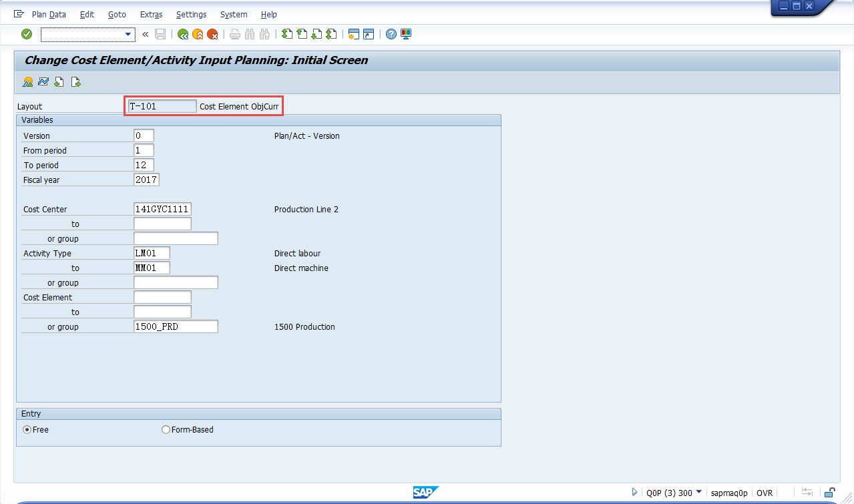The width and height of the screenshot is (854, 504).
Task: Click the empty Cost Element input field
Action: 162,297
